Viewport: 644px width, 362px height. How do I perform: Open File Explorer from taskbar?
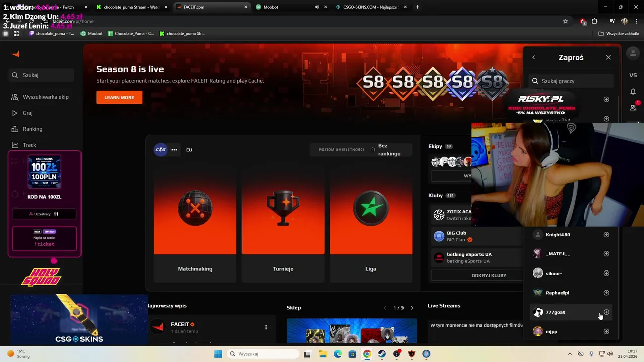(x=322, y=354)
